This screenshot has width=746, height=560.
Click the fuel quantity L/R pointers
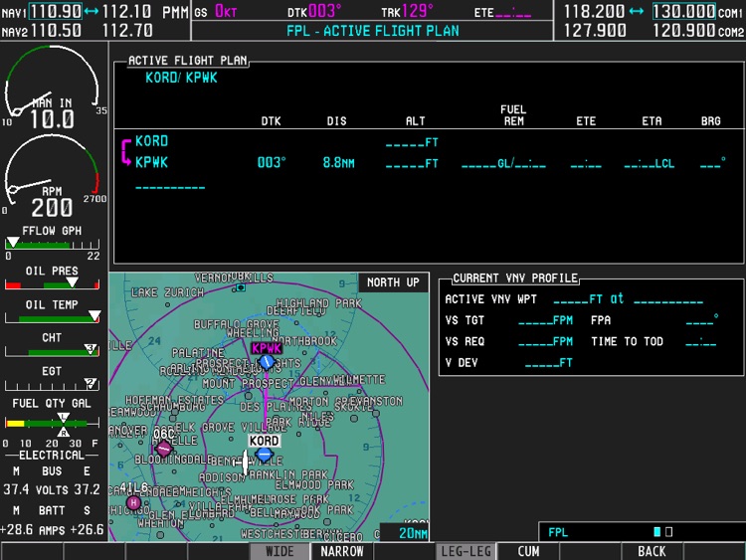(64, 424)
